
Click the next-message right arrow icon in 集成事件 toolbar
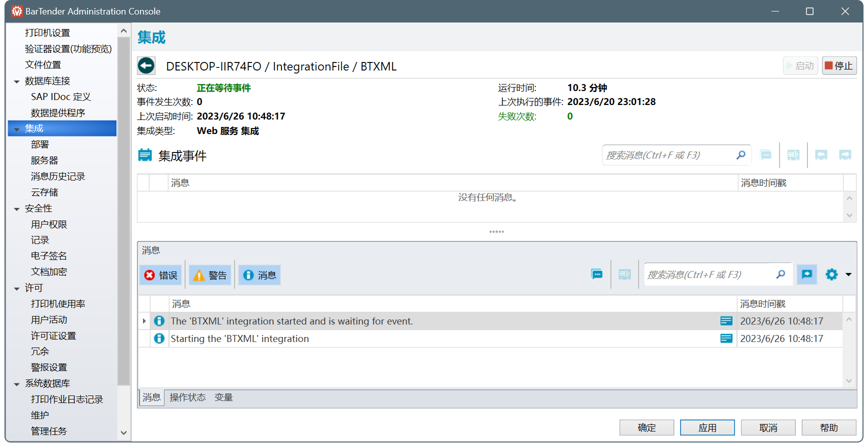(x=845, y=155)
